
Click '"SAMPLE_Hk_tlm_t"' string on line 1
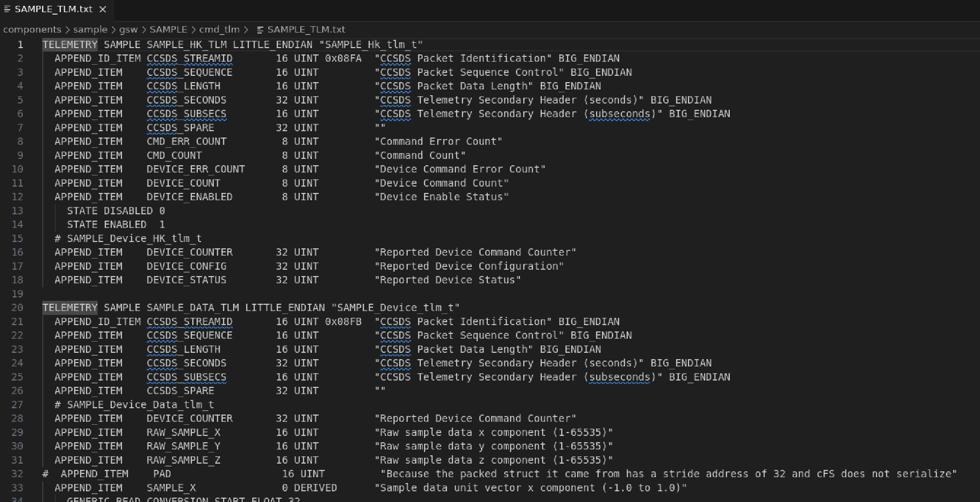pos(371,45)
